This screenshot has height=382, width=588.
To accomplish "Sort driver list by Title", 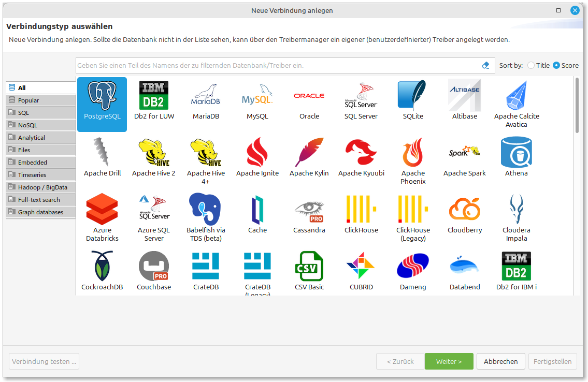I will coord(531,65).
